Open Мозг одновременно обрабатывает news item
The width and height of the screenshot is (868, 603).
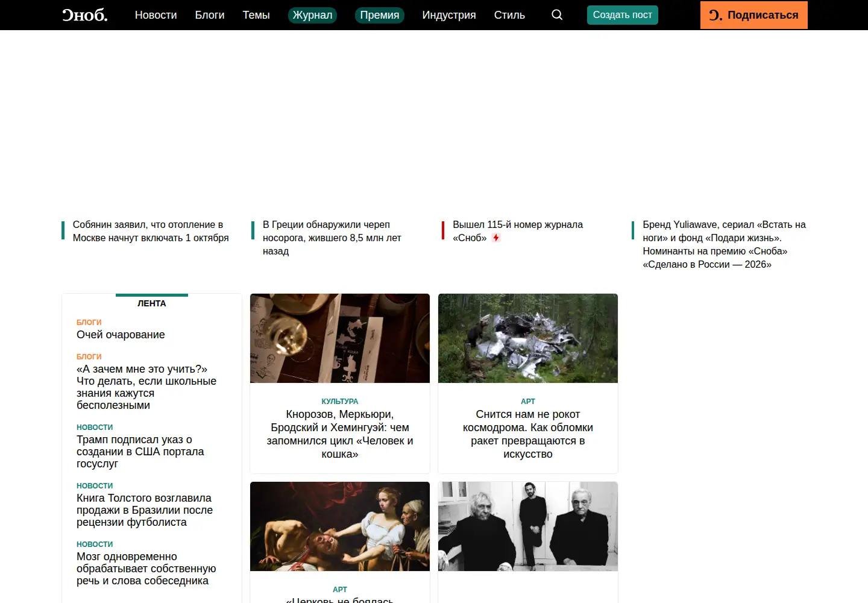click(146, 569)
